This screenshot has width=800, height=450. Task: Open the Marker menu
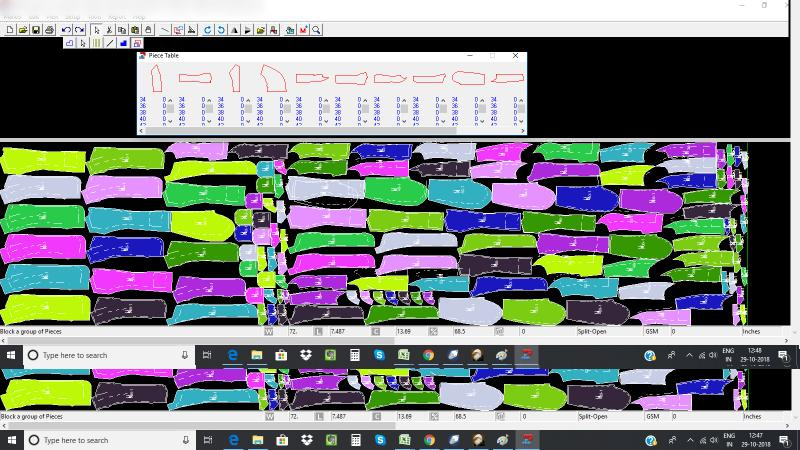tap(12, 17)
